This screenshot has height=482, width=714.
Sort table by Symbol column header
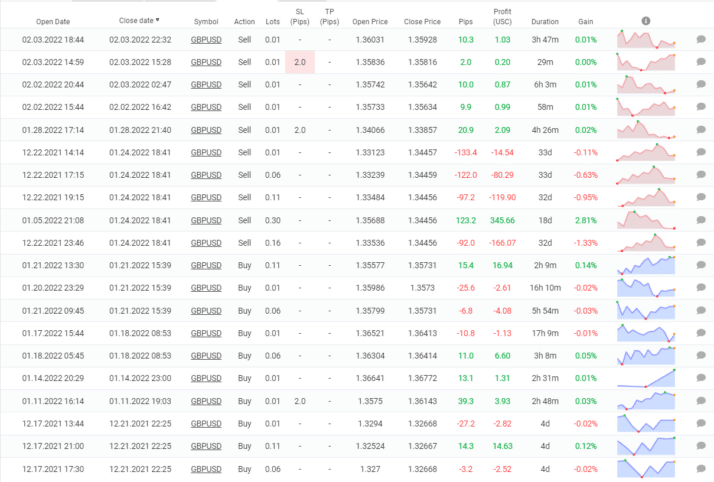206,21
